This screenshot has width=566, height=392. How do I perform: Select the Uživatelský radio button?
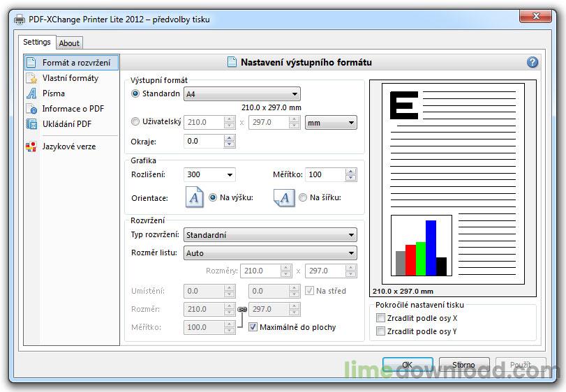(135, 121)
